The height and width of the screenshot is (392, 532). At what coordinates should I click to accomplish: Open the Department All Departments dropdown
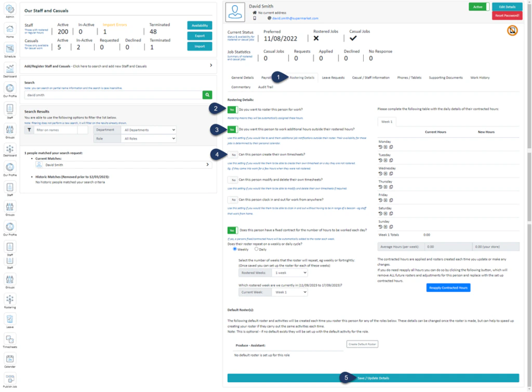(149, 130)
